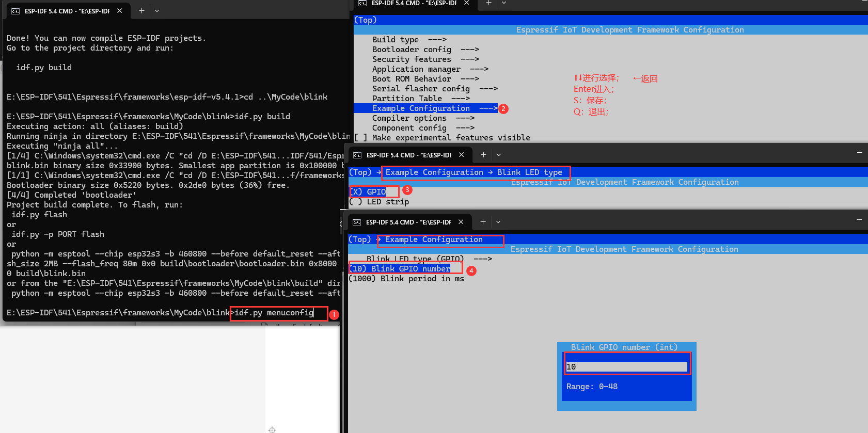Image resolution: width=868 pixels, height=433 pixels.
Task: Add a new tab in the bottom Example Configuration window
Action: tap(483, 222)
